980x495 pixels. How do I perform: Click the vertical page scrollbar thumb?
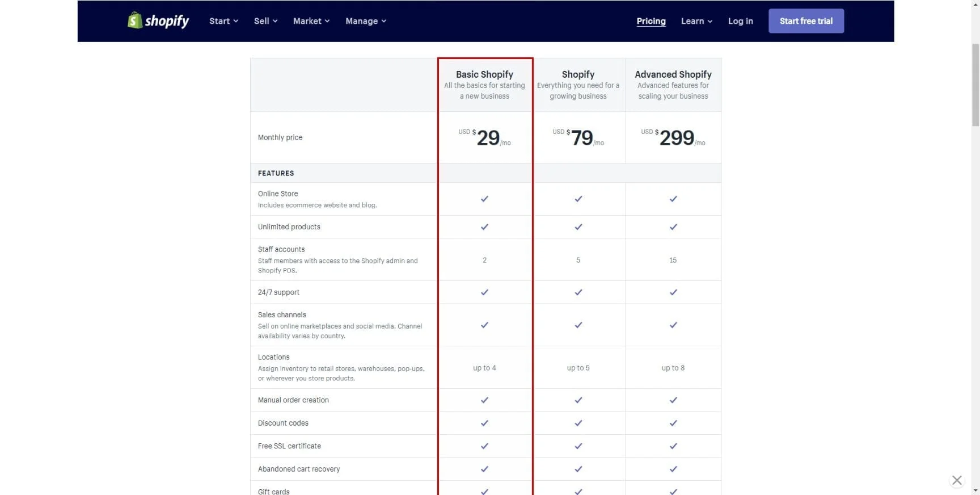pyautogui.click(x=975, y=84)
